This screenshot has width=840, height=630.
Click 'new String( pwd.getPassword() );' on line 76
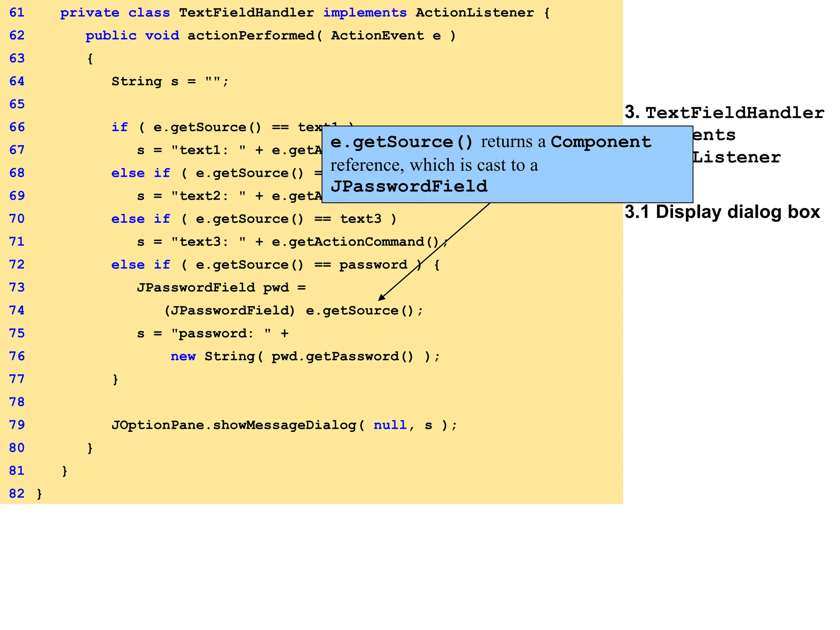pos(306,356)
